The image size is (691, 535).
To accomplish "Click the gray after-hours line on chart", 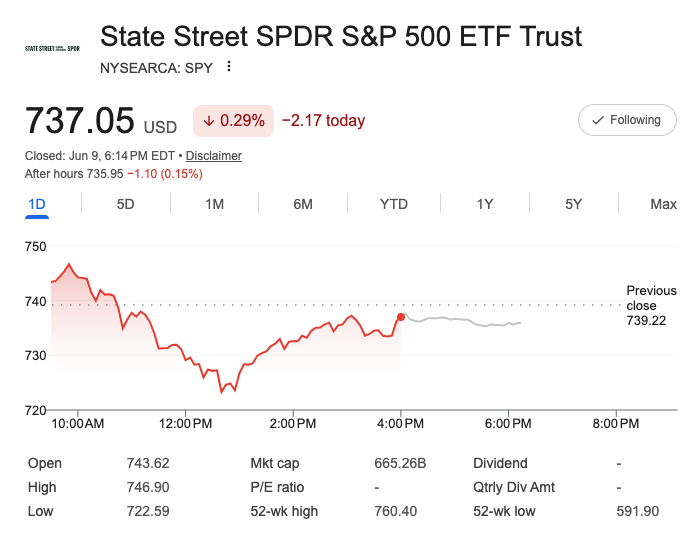I will pos(461,320).
